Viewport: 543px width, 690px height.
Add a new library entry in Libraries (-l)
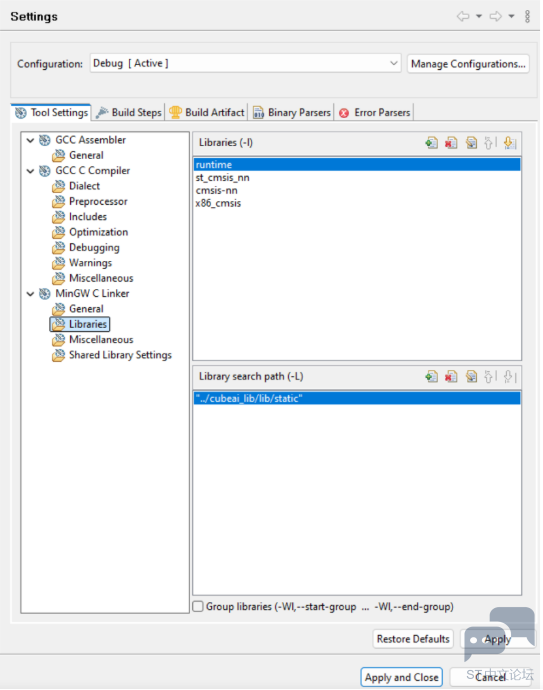click(431, 143)
